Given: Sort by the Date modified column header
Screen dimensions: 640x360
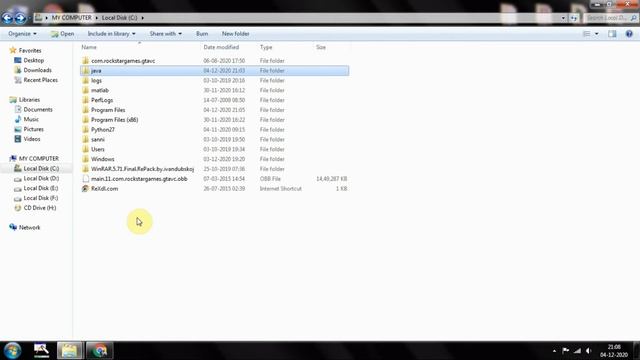Looking at the screenshot, I should coord(221,47).
